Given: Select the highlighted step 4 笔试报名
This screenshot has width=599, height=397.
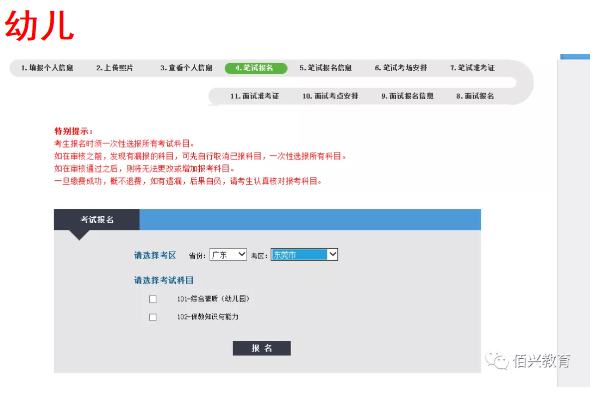Looking at the screenshot, I should (x=256, y=68).
